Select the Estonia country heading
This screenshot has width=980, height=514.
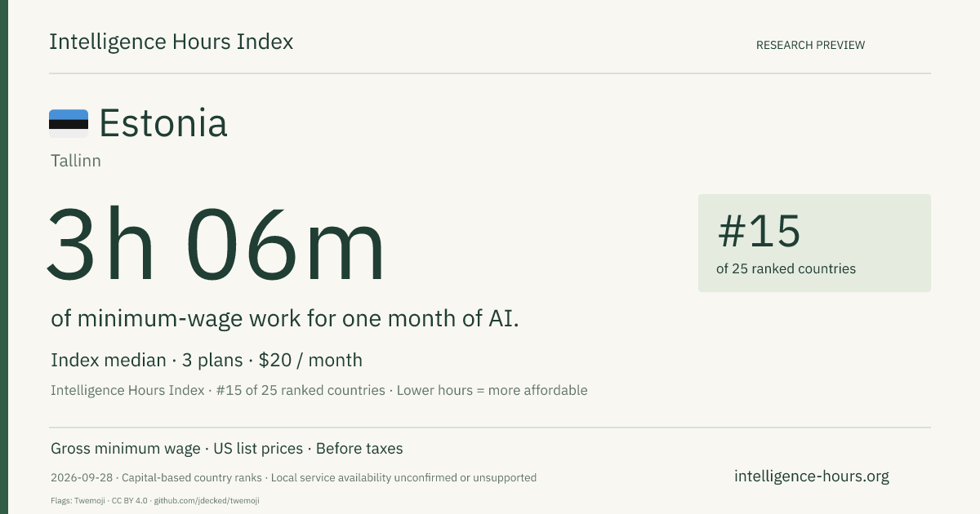pyautogui.click(x=163, y=123)
